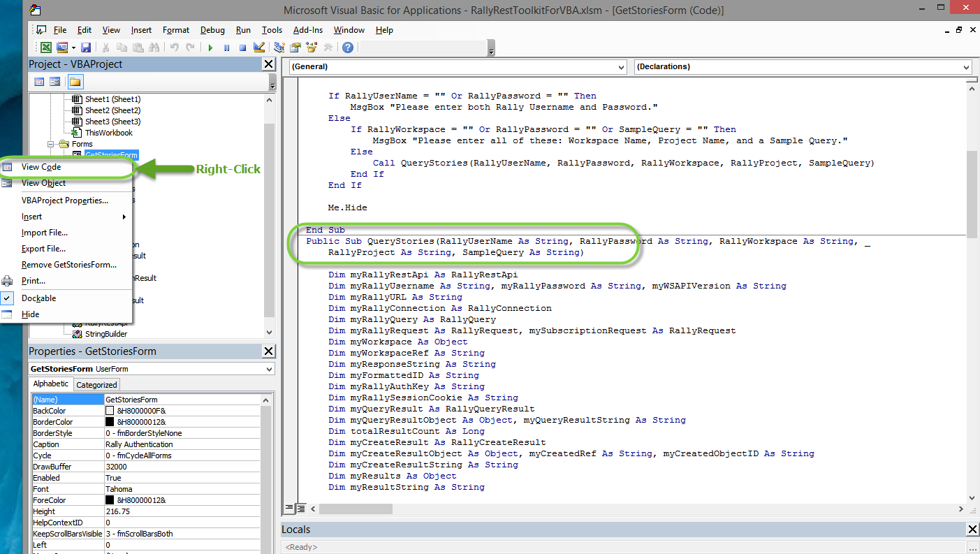Select StringBuilder class in project tree
980x554 pixels.
(x=106, y=334)
